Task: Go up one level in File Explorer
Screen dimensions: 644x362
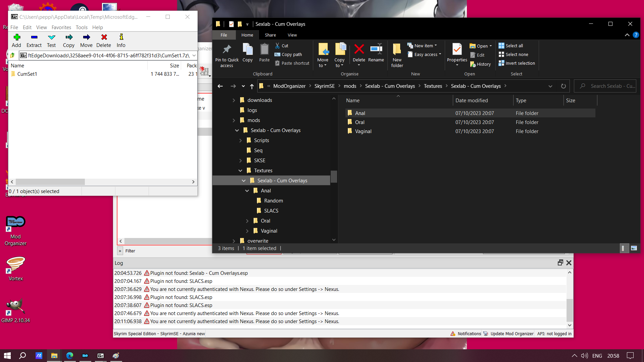Action: click(x=252, y=86)
